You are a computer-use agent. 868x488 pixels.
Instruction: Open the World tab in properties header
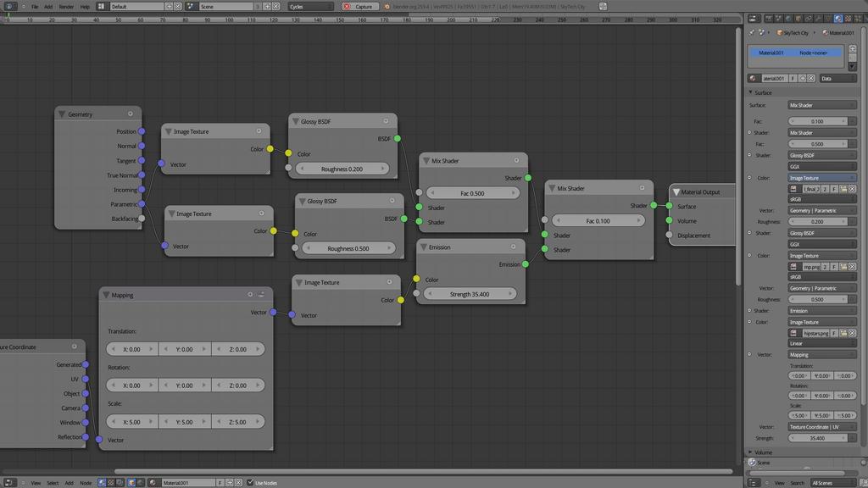click(788, 19)
